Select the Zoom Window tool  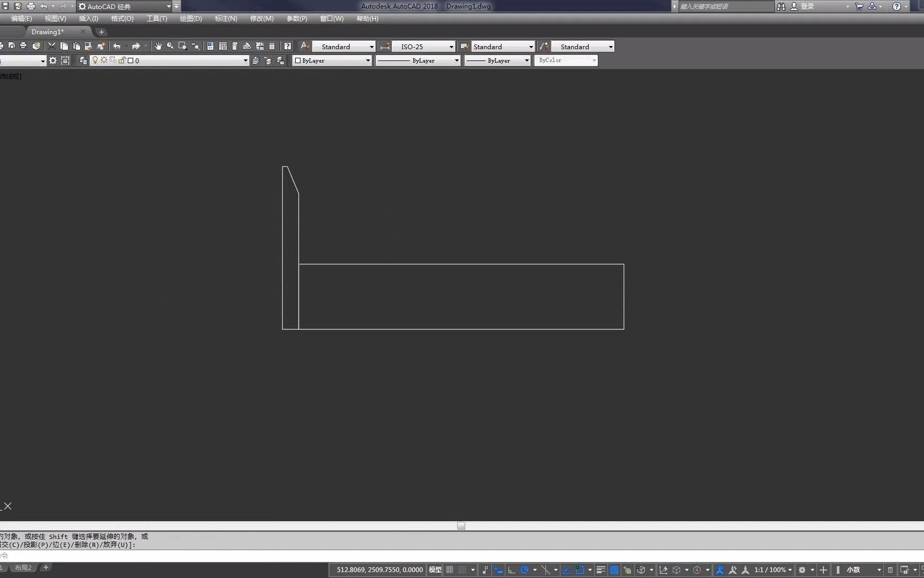(182, 47)
